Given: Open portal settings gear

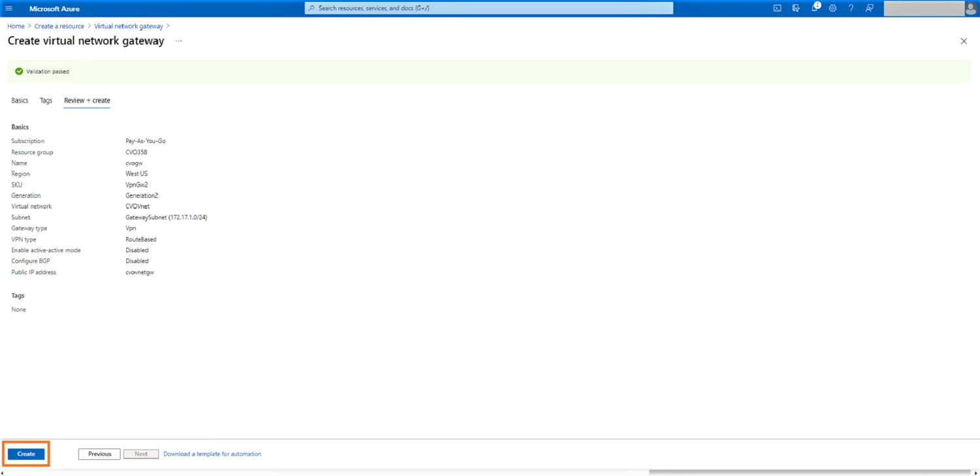Looking at the screenshot, I should point(832,8).
